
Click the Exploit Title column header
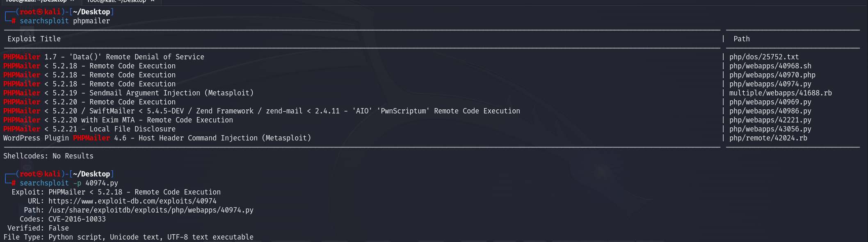pos(34,39)
